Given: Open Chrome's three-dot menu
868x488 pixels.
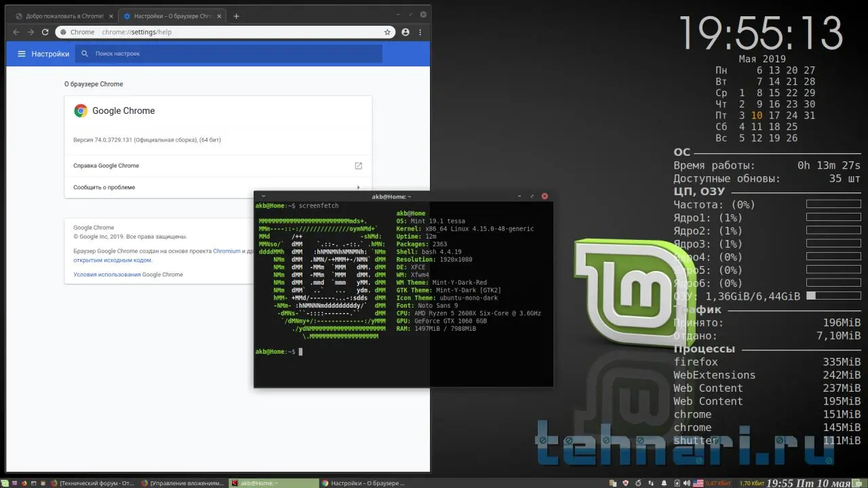Looking at the screenshot, I should click(x=420, y=32).
